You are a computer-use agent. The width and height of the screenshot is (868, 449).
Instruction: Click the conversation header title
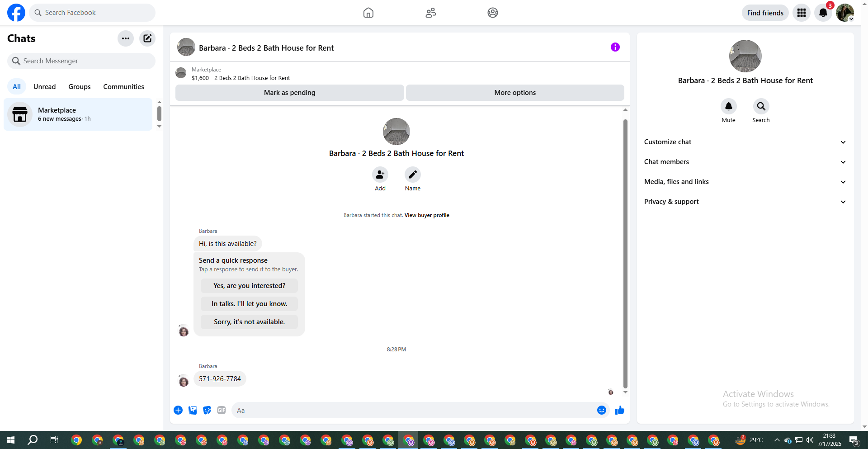coord(266,48)
